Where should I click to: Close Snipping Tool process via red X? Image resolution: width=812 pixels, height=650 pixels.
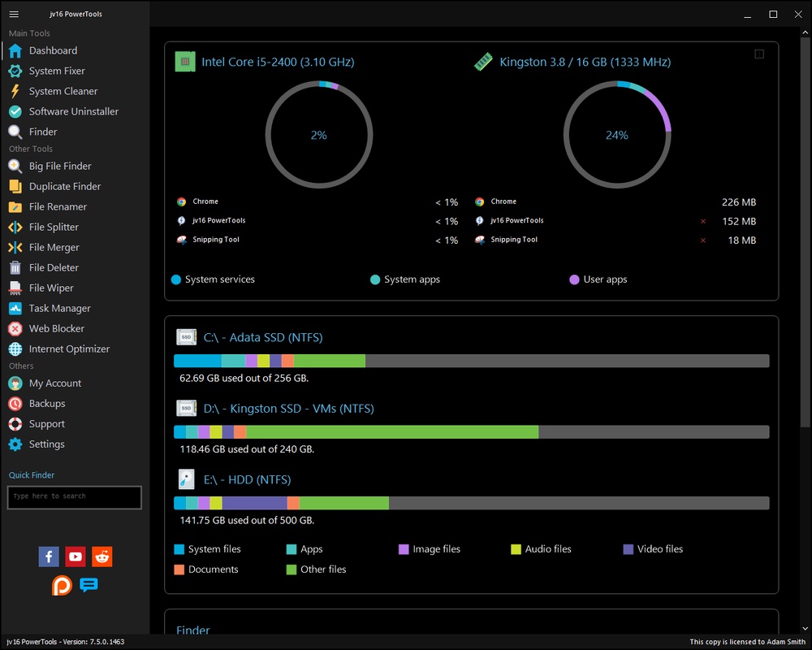702,240
